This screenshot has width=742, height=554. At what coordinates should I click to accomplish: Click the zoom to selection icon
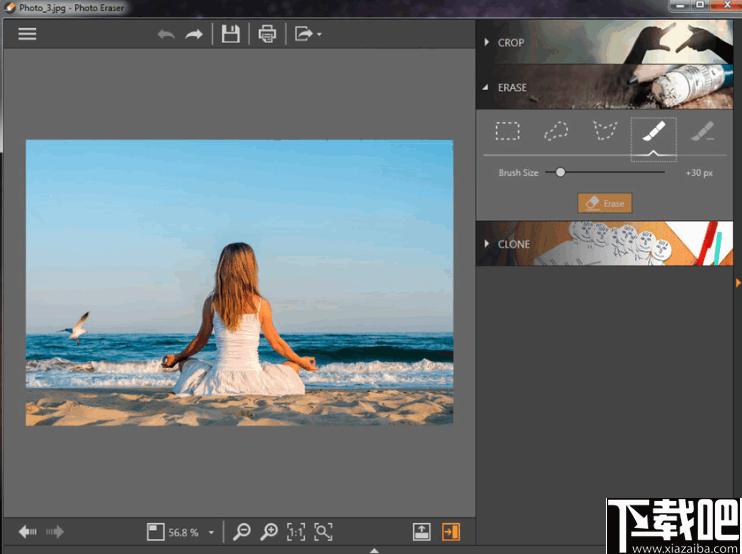pos(323,532)
